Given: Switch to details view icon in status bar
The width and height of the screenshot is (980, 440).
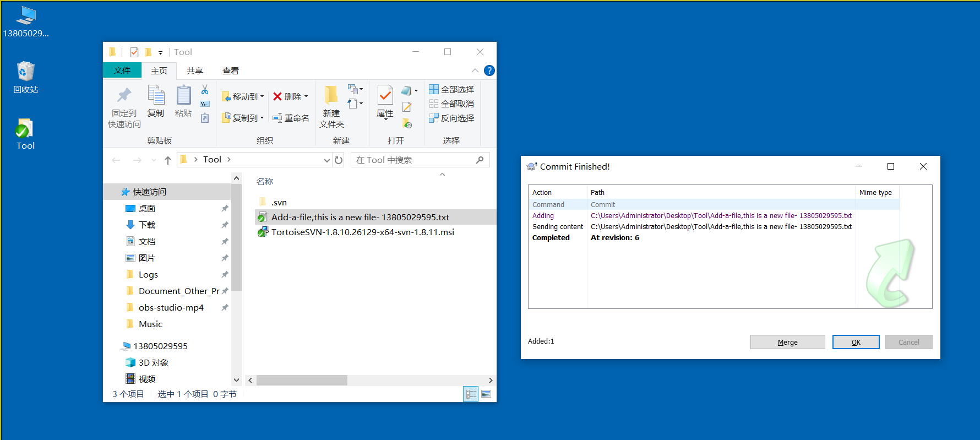Looking at the screenshot, I should [471, 394].
